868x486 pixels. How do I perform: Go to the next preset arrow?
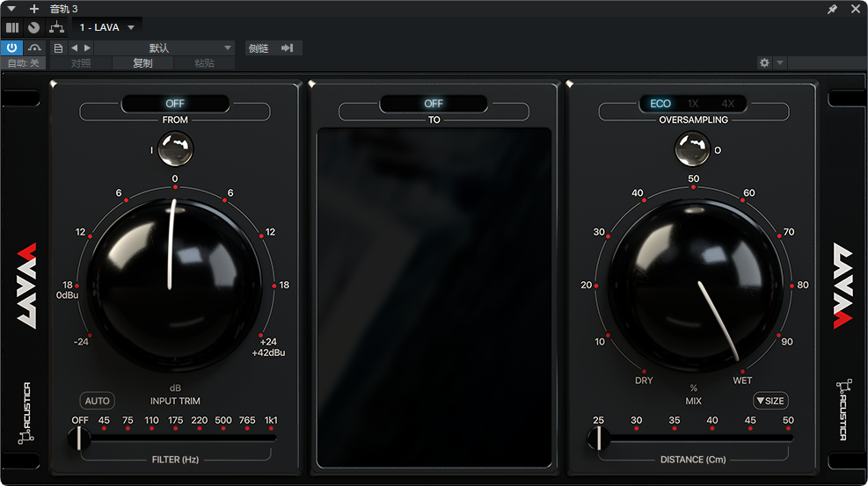click(x=87, y=48)
